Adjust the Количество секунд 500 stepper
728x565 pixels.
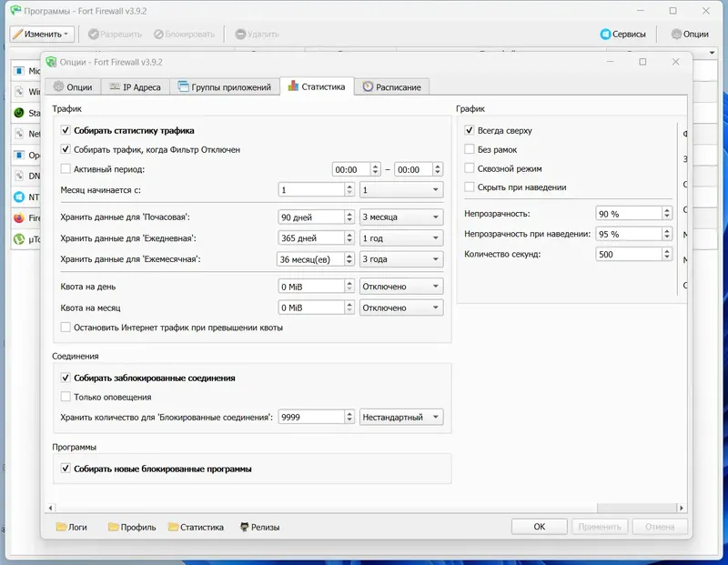[667, 254]
